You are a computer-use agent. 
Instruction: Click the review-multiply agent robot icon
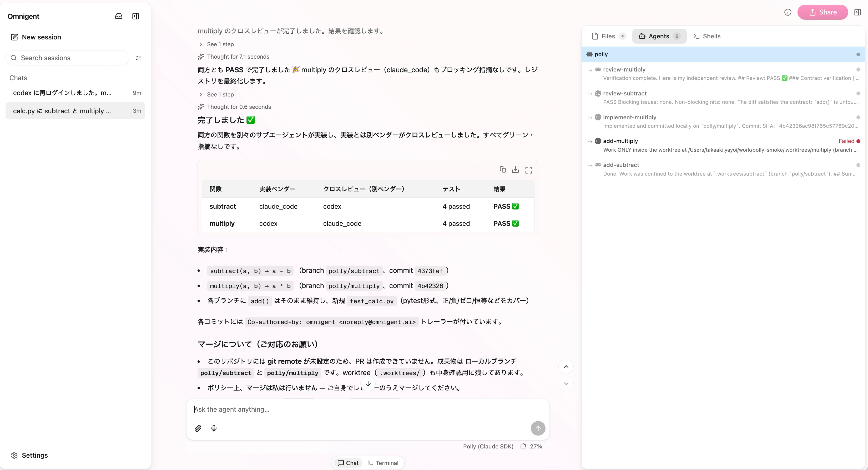coord(598,69)
